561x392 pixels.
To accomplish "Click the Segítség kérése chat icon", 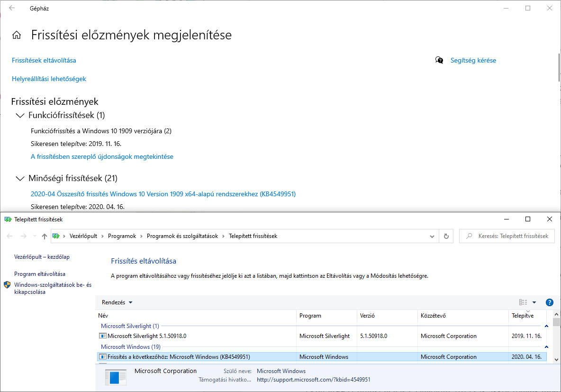I will pos(439,60).
